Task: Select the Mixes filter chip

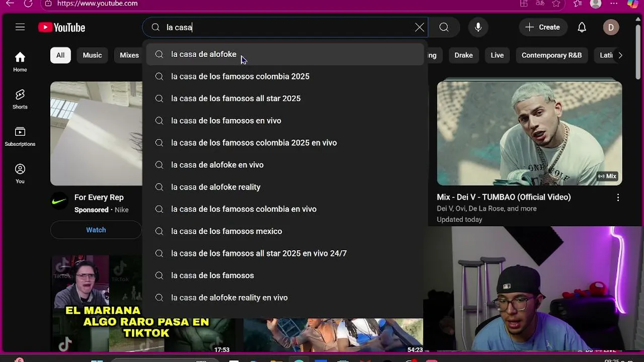Action: (129, 55)
